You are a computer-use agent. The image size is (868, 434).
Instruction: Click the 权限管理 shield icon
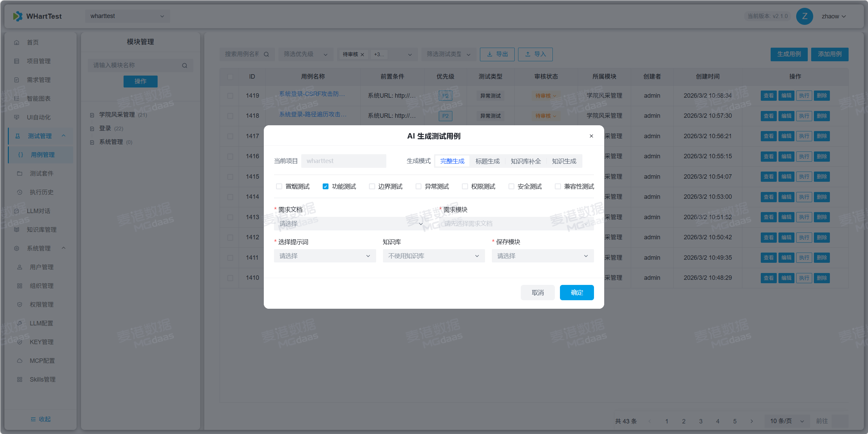20,305
